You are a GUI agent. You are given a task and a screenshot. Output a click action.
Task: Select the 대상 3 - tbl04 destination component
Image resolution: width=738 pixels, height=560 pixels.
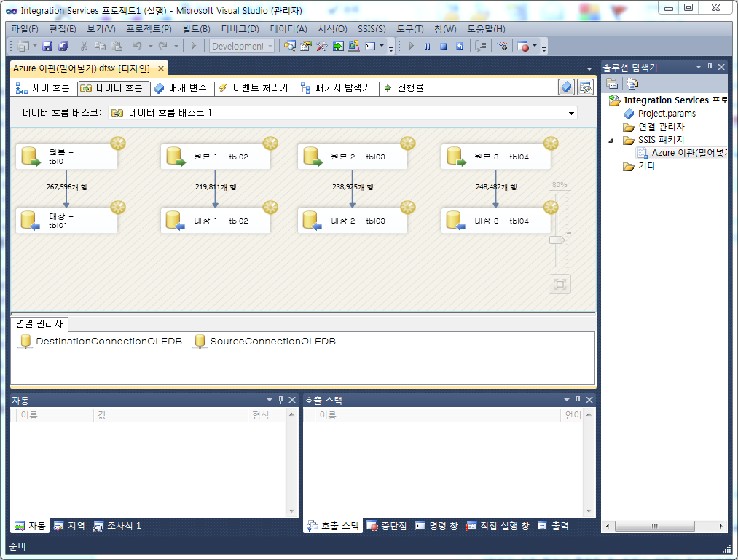[495, 221]
